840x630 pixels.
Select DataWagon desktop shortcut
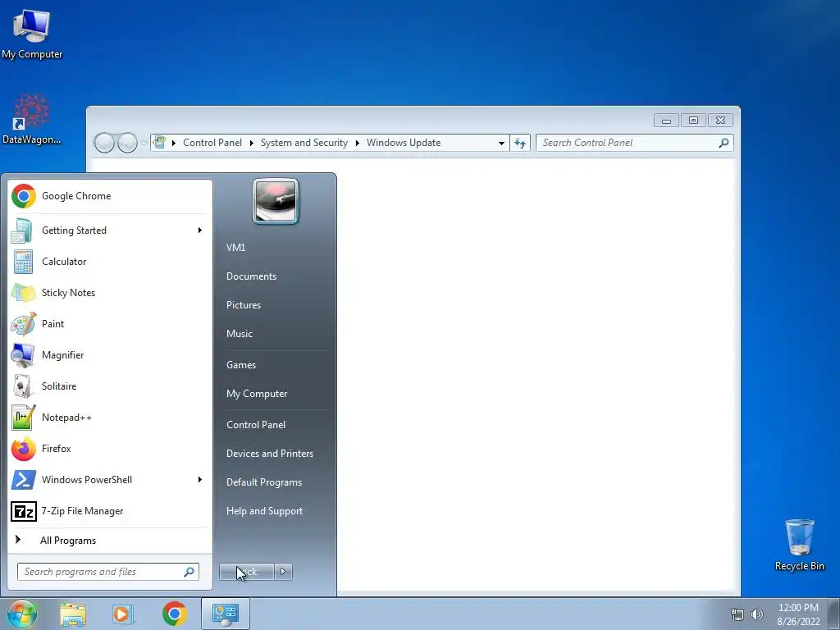click(32, 120)
